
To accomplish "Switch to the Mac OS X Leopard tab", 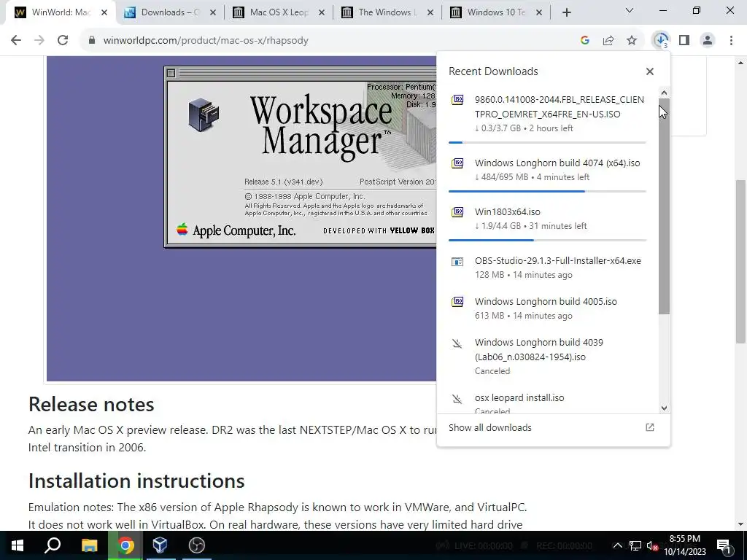I will tap(279, 12).
